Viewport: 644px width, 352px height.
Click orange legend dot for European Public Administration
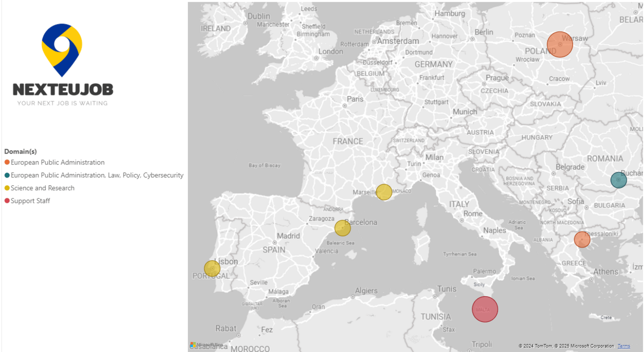point(7,163)
